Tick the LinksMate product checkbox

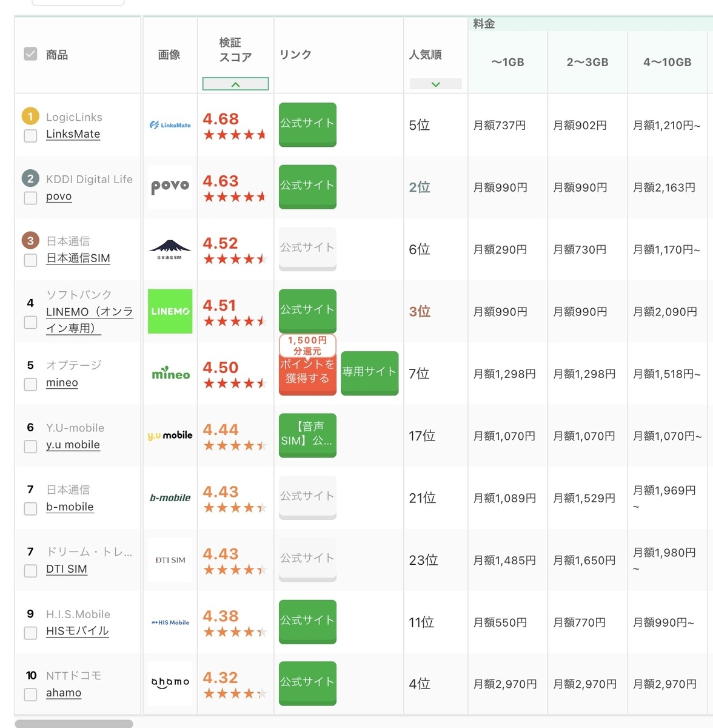(30, 136)
